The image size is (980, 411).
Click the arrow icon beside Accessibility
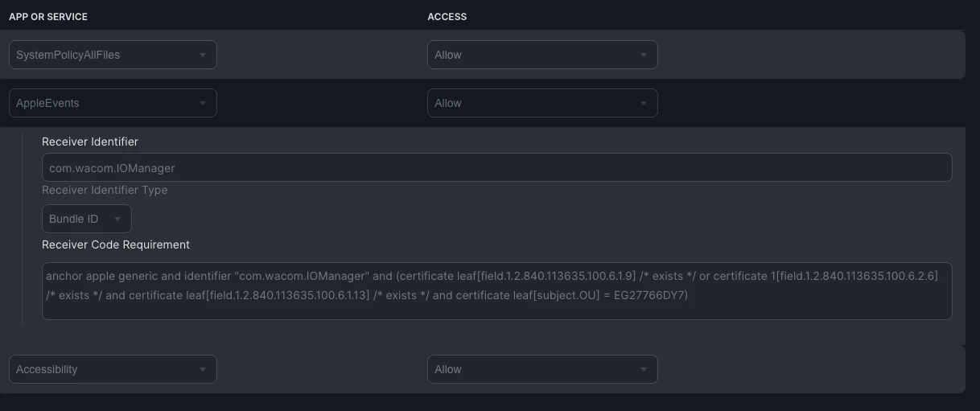[x=202, y=369]
